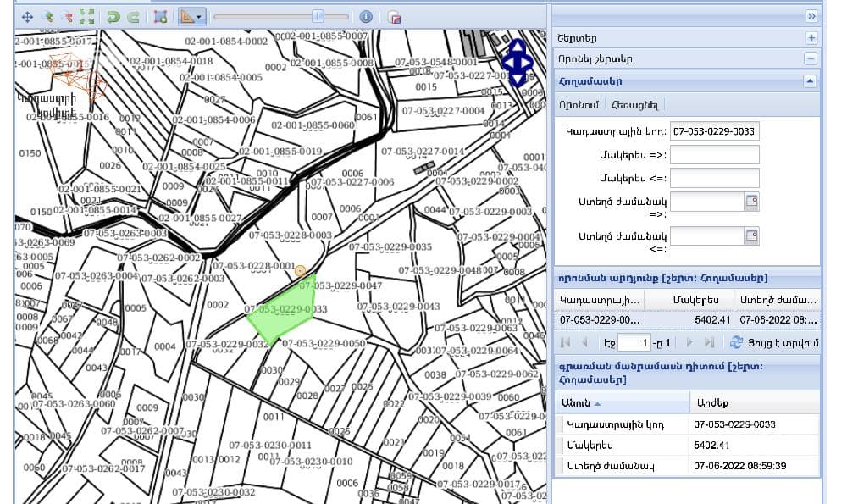Click parcel label 07-053-0227-0004 on map
The width and height of the screenshot is (847, 504).
[x=443, y=111]
